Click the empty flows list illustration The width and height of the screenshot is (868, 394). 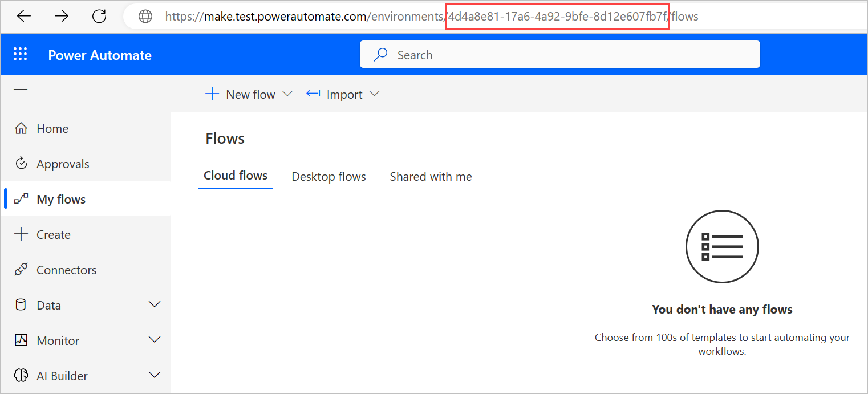722,246
